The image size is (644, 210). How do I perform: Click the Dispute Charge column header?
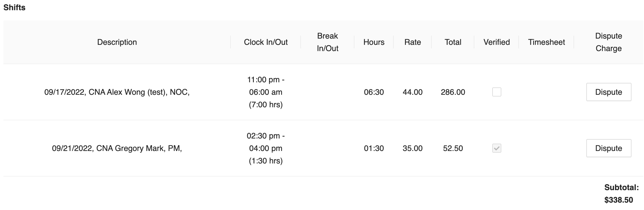[608, 42]
